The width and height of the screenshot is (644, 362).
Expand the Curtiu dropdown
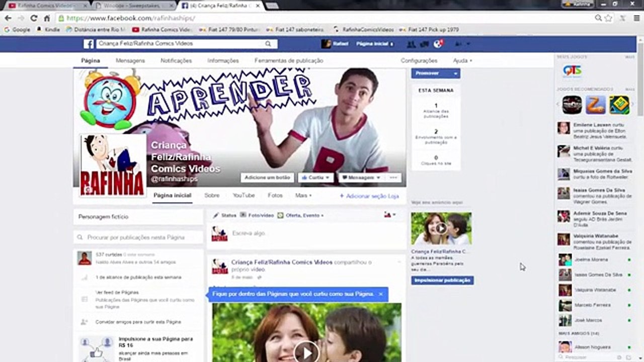tap(316, 177)
